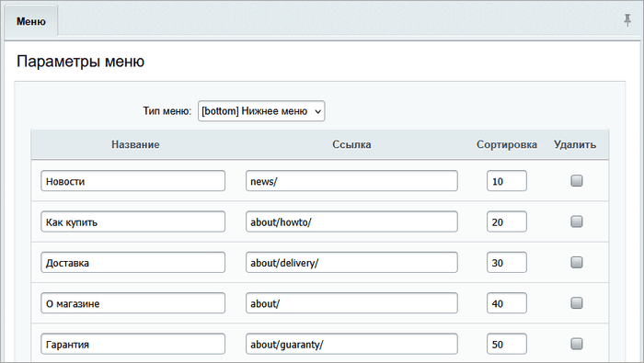Check the Удалить box for Как купить

[x=577, y=221]
